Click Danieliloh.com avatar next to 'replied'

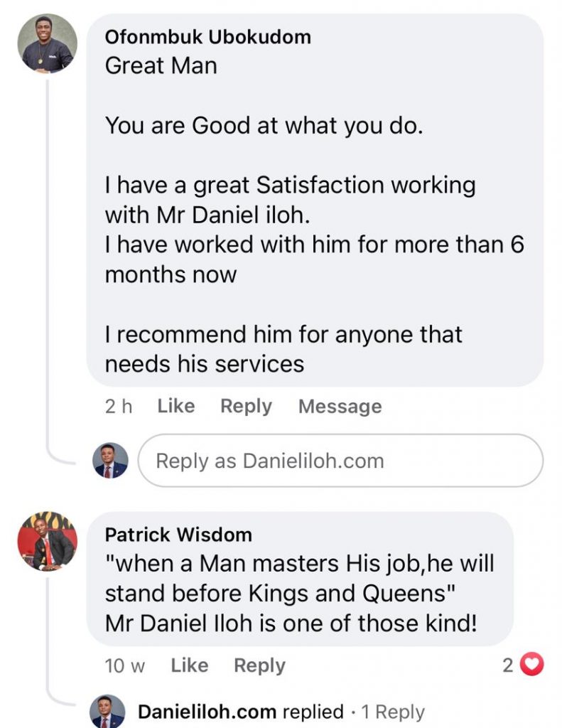point(108,712)
